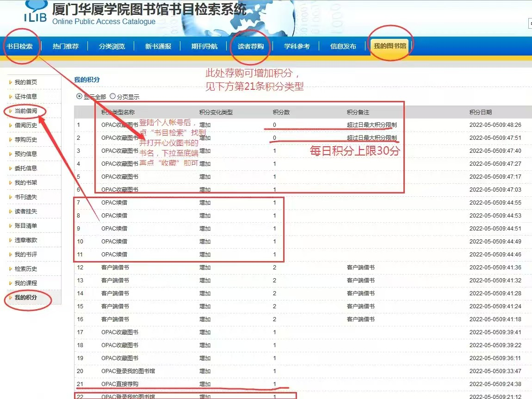Click the arrow icon beside 我的首页

(x=11, y=82)
